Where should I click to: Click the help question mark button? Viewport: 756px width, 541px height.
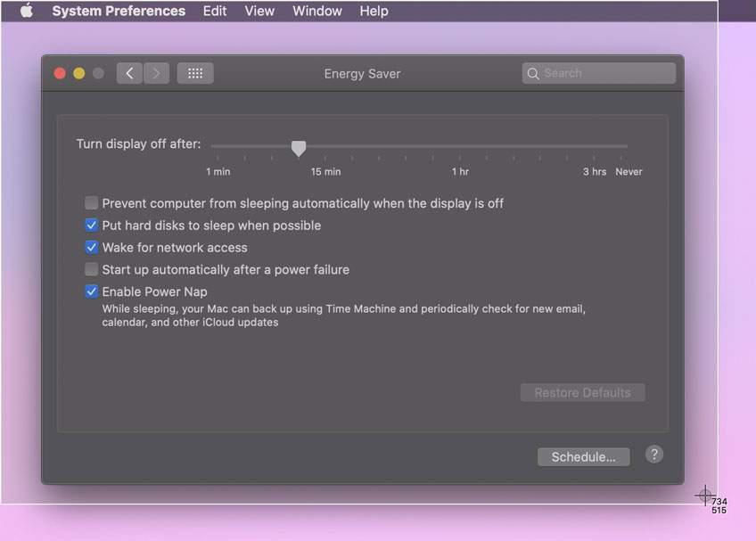653,455
